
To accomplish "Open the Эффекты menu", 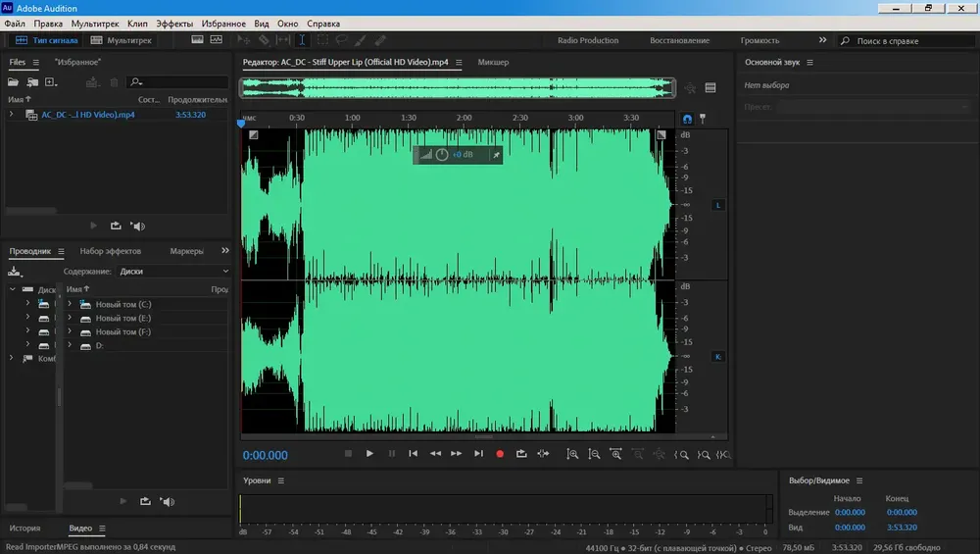I will pyautogui.click(x=174, y=24).
